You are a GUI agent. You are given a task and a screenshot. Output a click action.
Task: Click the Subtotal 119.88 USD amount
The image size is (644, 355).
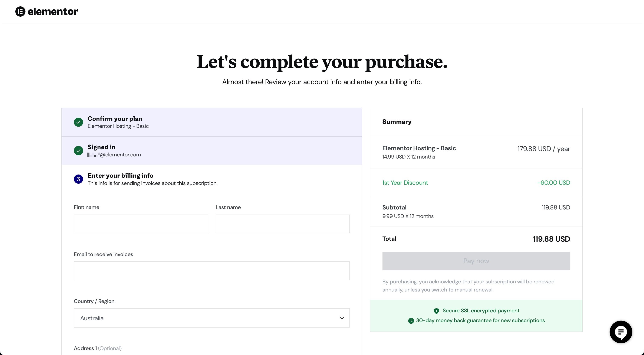tap(556, 207)
